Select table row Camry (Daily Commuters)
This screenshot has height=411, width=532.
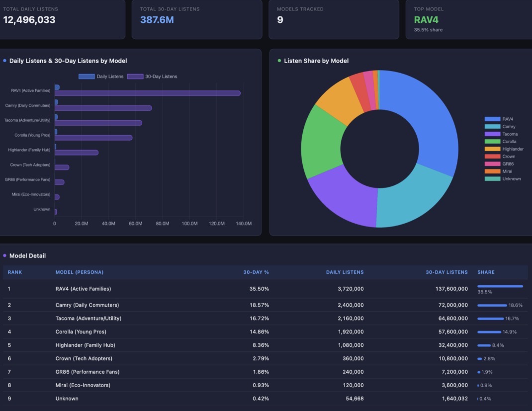point(266,305)
